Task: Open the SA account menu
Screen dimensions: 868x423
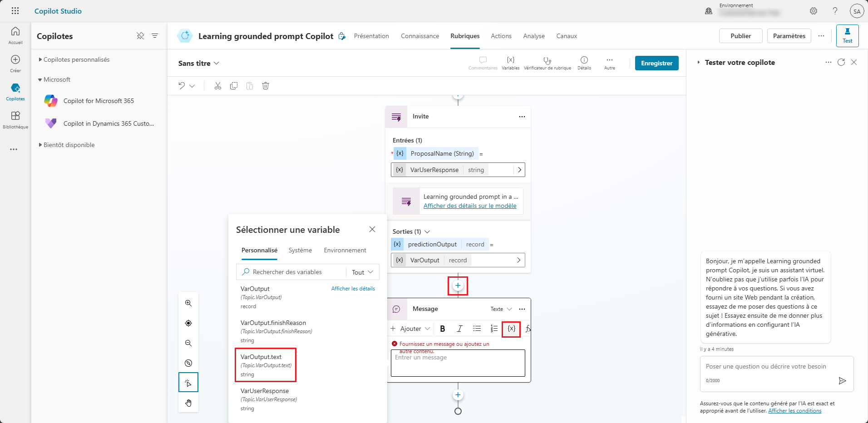Action: (857, 11)
